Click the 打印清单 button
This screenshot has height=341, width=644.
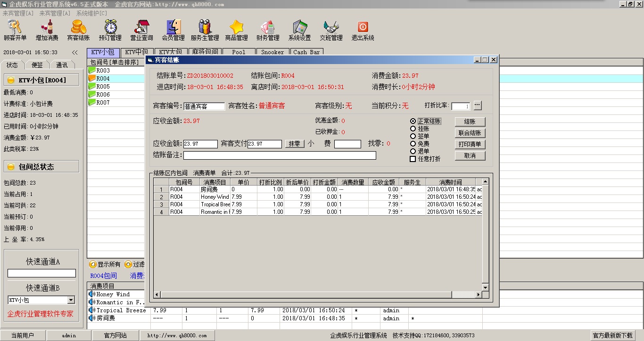click(x=470, y=144)
